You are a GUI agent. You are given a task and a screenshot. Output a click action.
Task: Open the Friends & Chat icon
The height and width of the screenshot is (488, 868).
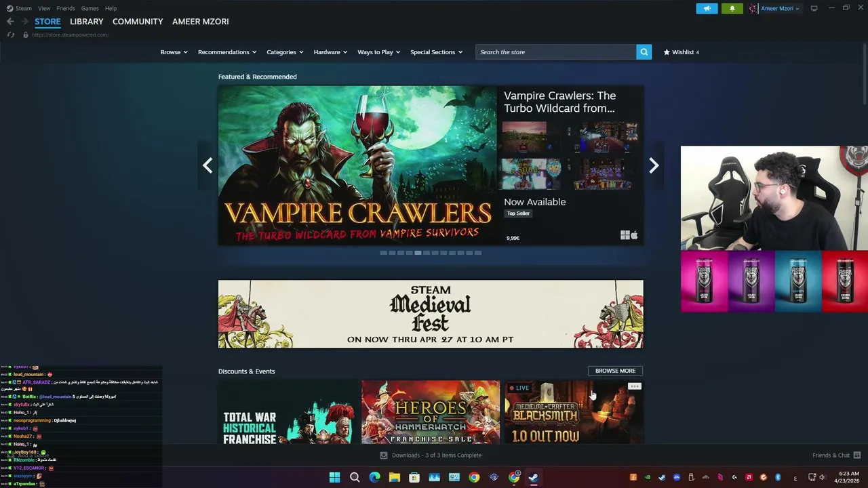point(857,455)
